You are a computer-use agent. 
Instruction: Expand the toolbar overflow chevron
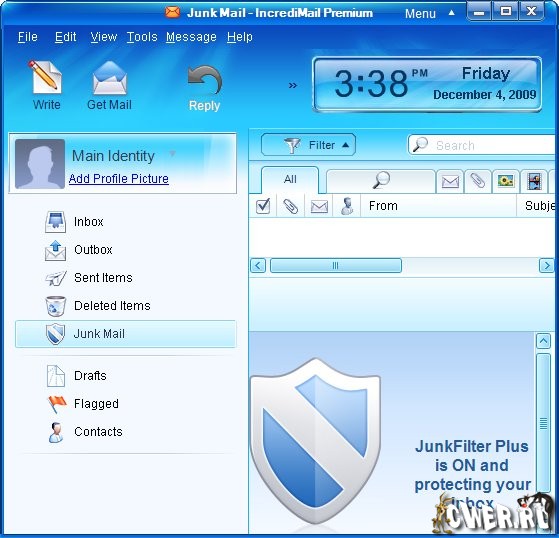pos(293,85)
